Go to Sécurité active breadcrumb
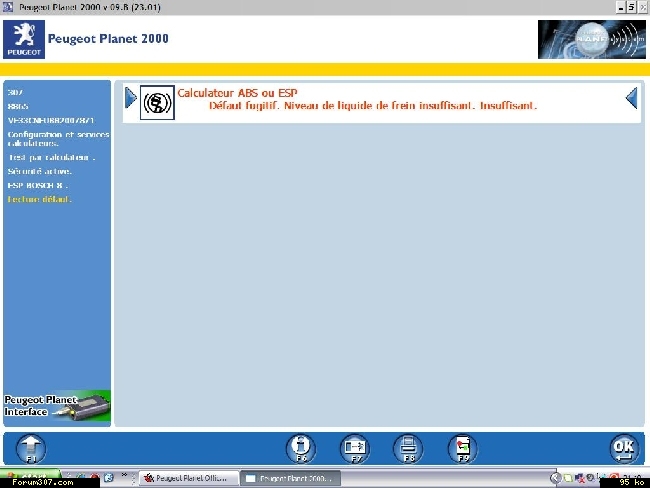This screenshot has height=488, width=650. (39, 171)
